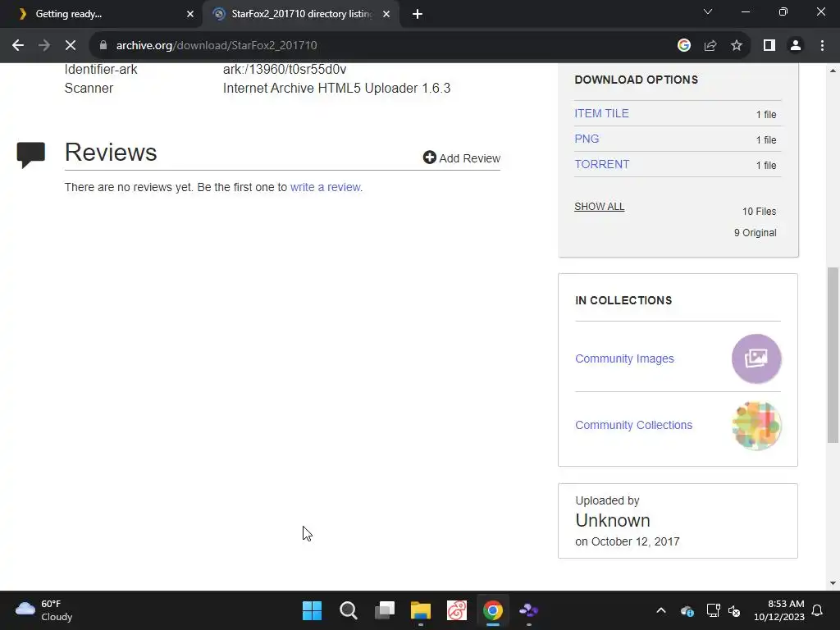Click the scrollbar down arrow

pos(833,583)
